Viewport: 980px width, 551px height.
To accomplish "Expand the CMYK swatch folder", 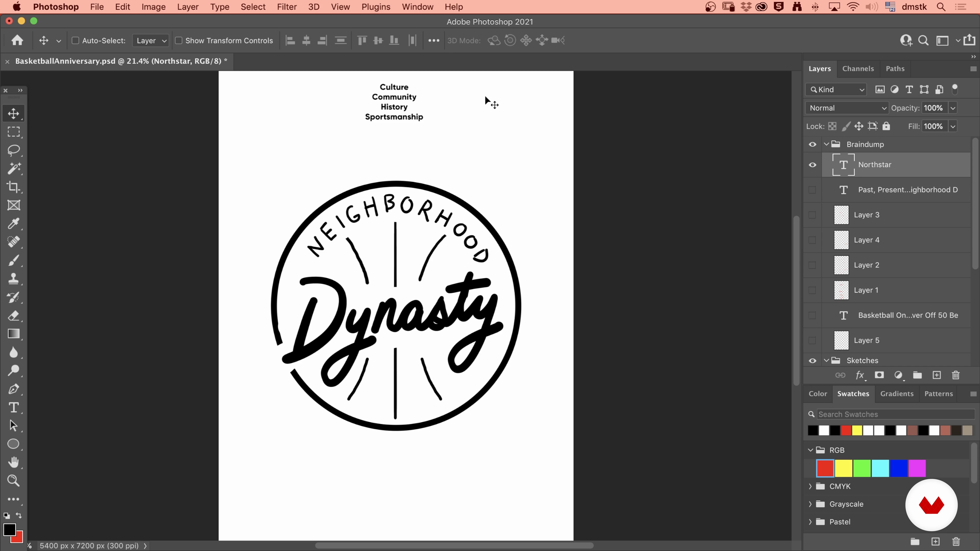I will tap(810, 486).
